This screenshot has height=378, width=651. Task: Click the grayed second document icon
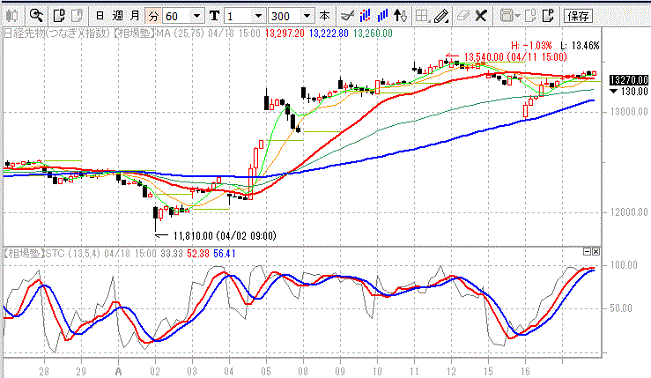77,16
